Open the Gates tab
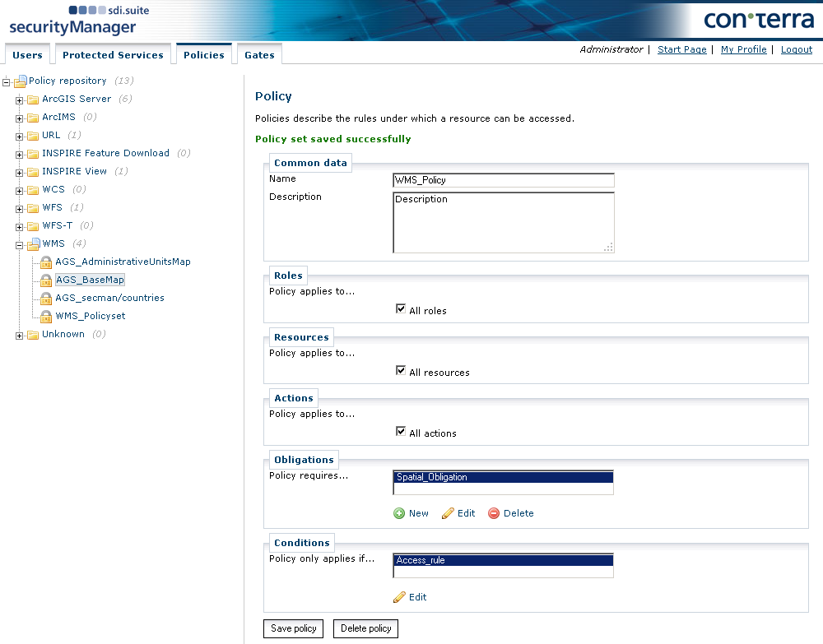 [258, 54]
